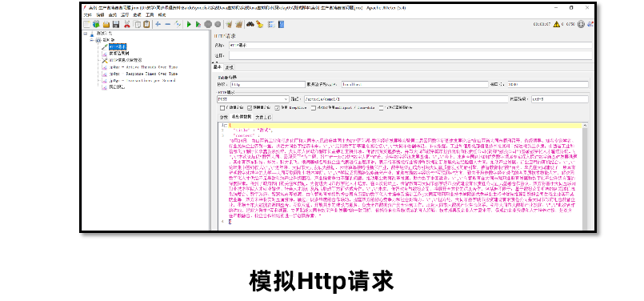Click the yellow broom reset-search icon
Image resolution: width=644 pixels, height=301 pixels.
pos(259,25)
